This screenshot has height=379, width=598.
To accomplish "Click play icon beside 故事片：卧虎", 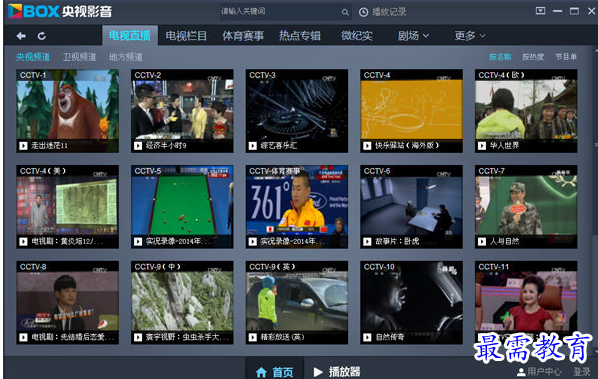I will pos(367,241).
